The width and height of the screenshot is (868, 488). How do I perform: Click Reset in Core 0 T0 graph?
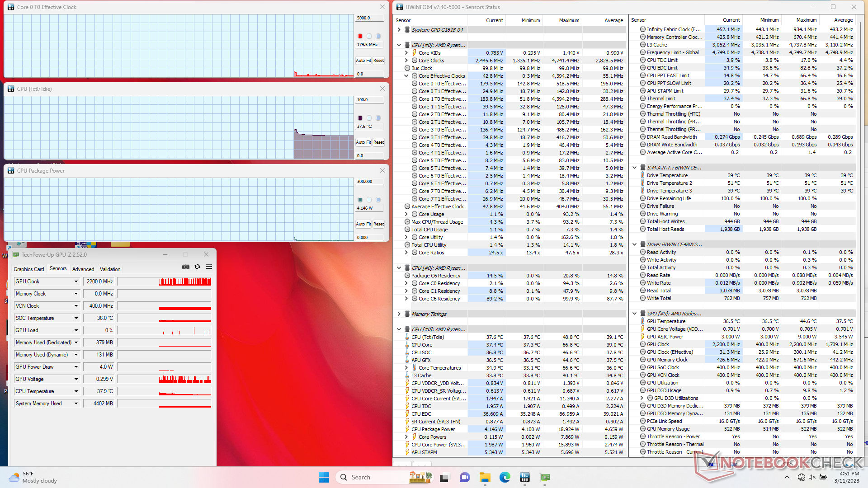pos(378,61)
